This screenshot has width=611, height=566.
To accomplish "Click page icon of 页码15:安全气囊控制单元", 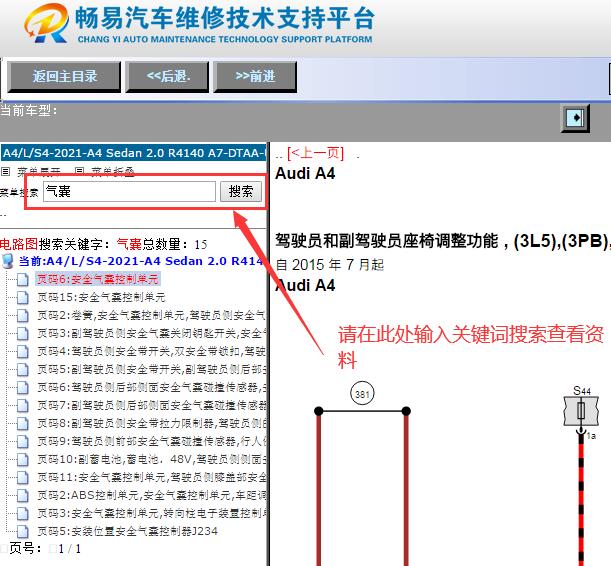I will pyautogui.click(x=23, y=297).
